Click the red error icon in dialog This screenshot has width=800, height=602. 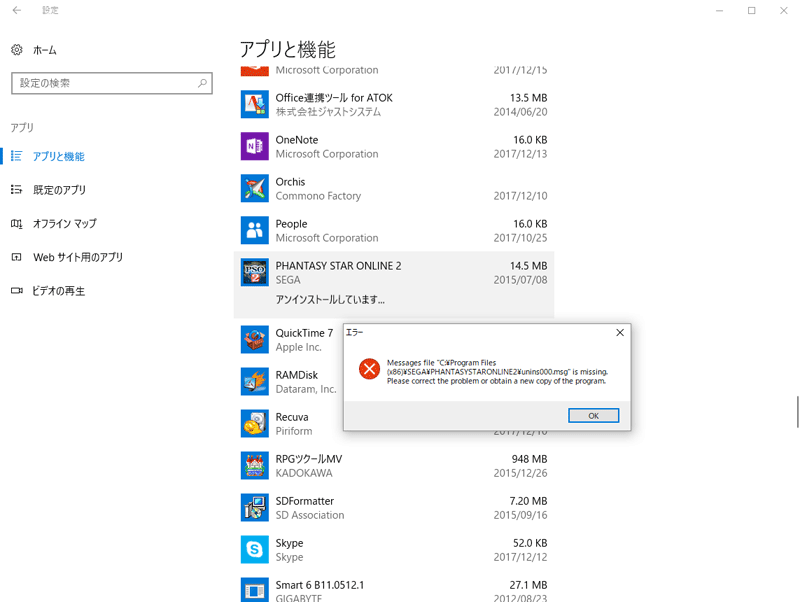point(369,369)
